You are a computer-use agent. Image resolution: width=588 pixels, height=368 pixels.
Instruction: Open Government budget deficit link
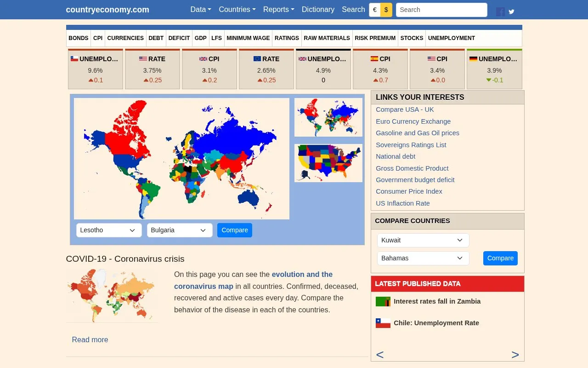[415, 180]
